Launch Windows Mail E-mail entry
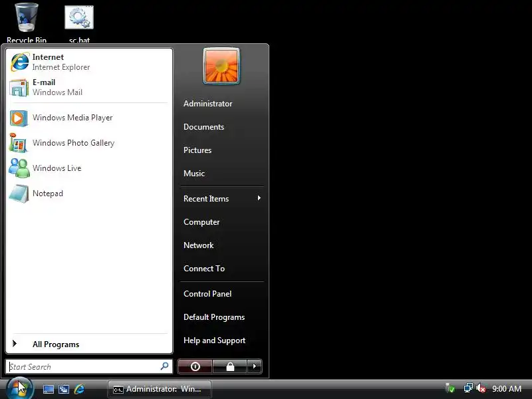Viewport: 532px width, 399px height. pos(89,87)
